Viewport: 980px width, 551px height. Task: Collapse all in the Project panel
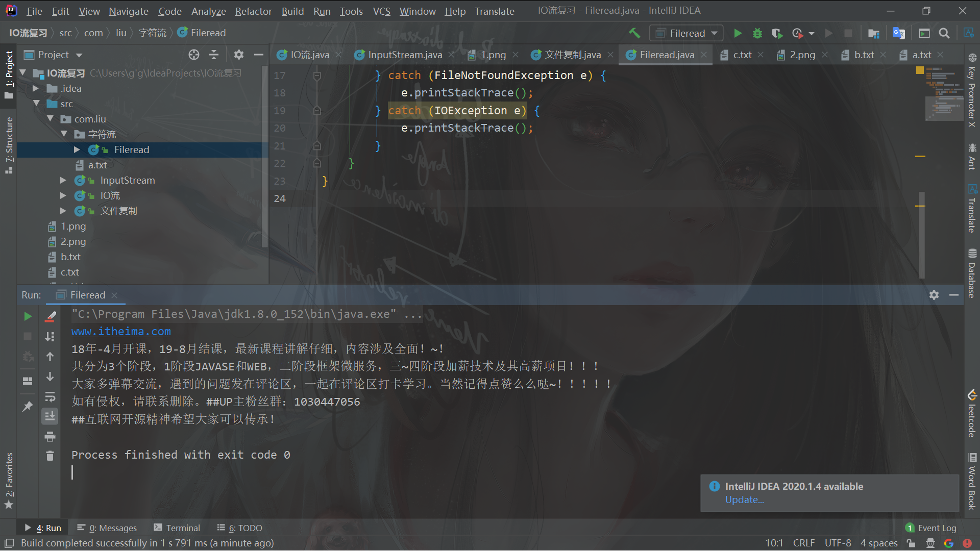[214, 55]
